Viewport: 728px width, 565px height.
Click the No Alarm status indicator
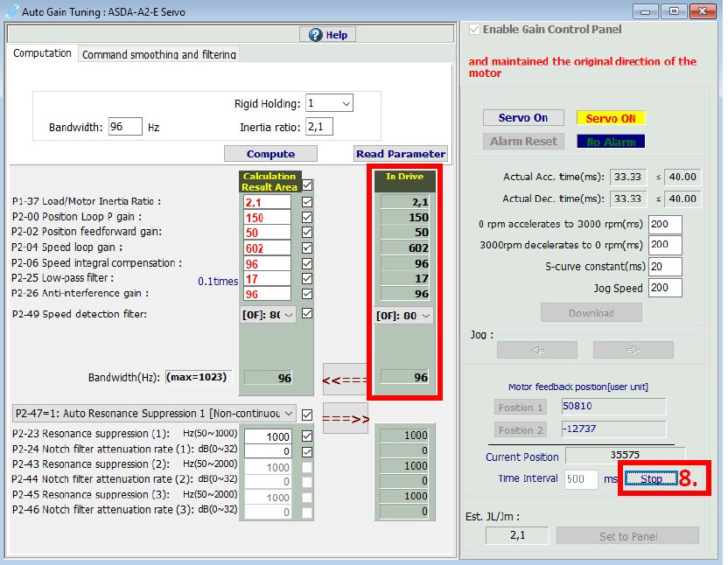[610, 141]
